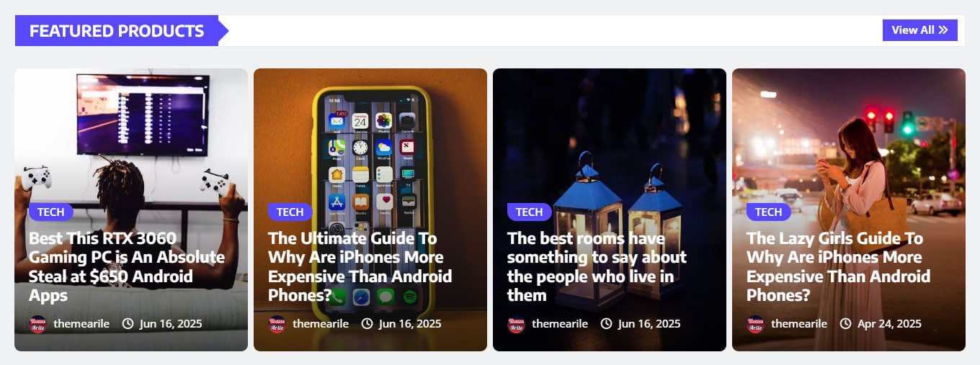Click clock icon beside Jun 16 on gaming card
Image resolution: width=980 pixels, height=365 pixels.
[128, 324]
